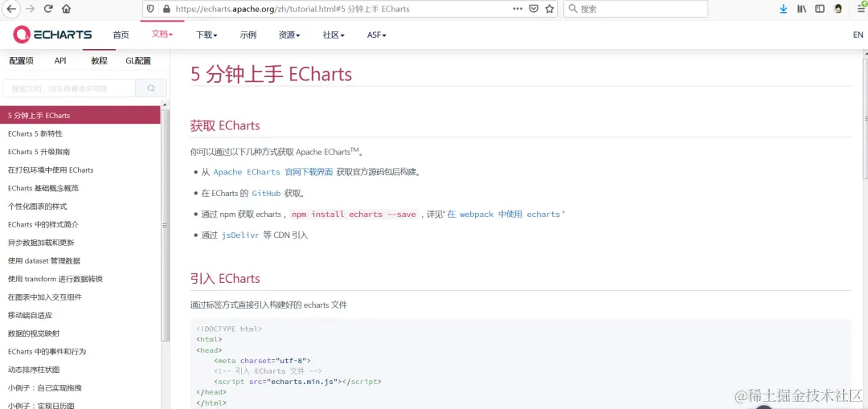
Task: View site security padlock info
Action: [166, 9]
